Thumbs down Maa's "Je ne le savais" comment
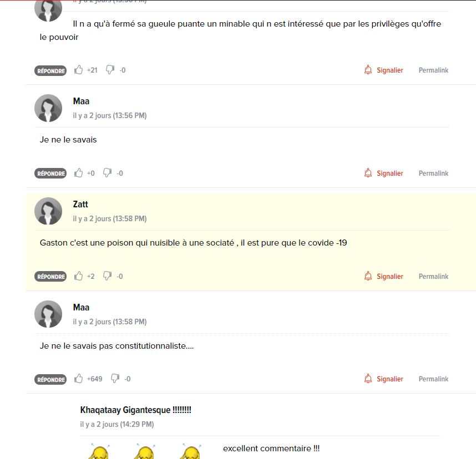 click(x=107, y=173)
